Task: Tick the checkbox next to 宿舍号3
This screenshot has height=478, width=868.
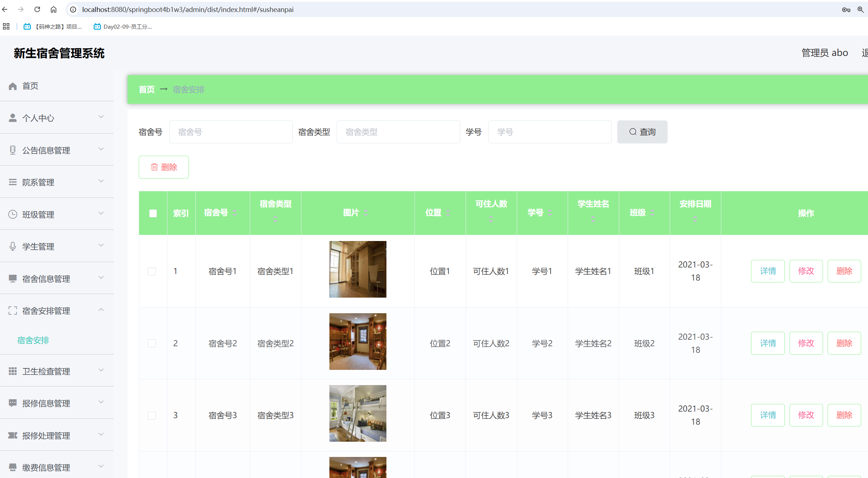Action: [152, 415]
